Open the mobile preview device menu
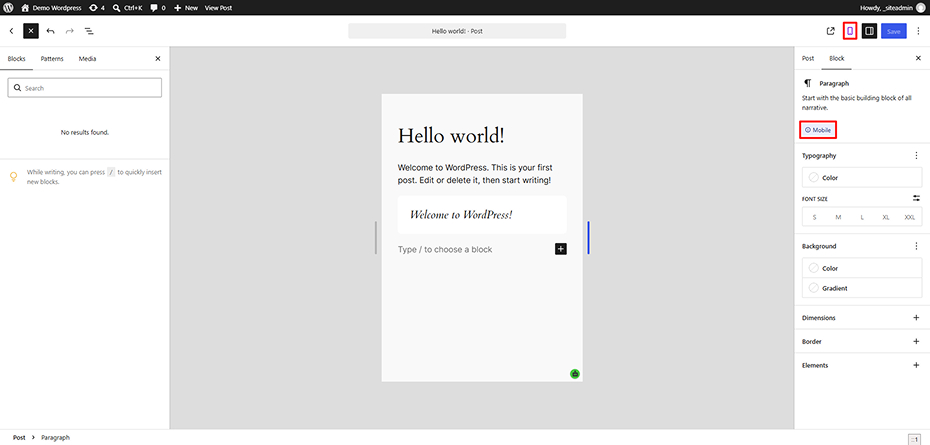Viewport: 930px width, 445px height. [850, 31]
